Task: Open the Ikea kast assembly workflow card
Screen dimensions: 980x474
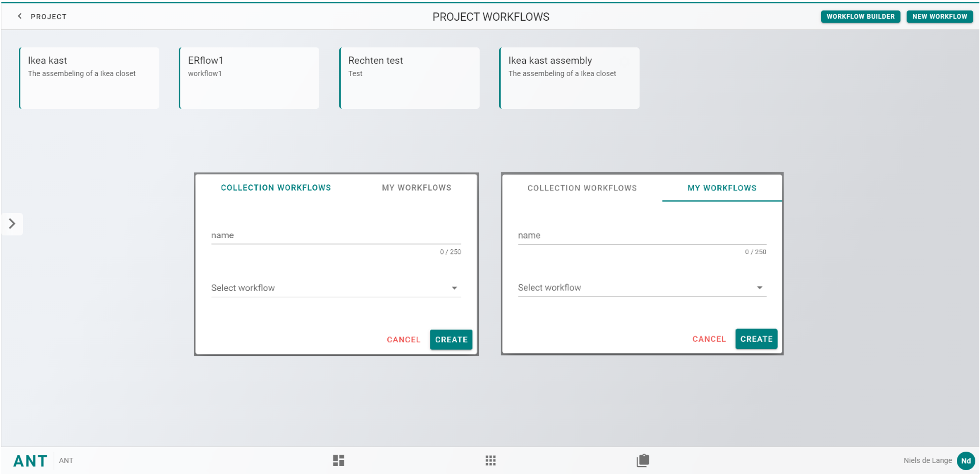Action: point(569,78)
